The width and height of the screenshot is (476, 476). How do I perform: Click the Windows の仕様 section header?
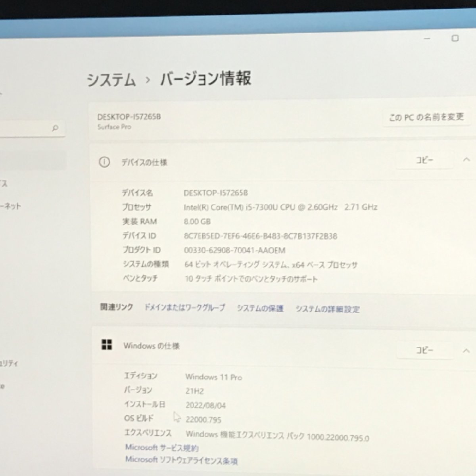152,346
